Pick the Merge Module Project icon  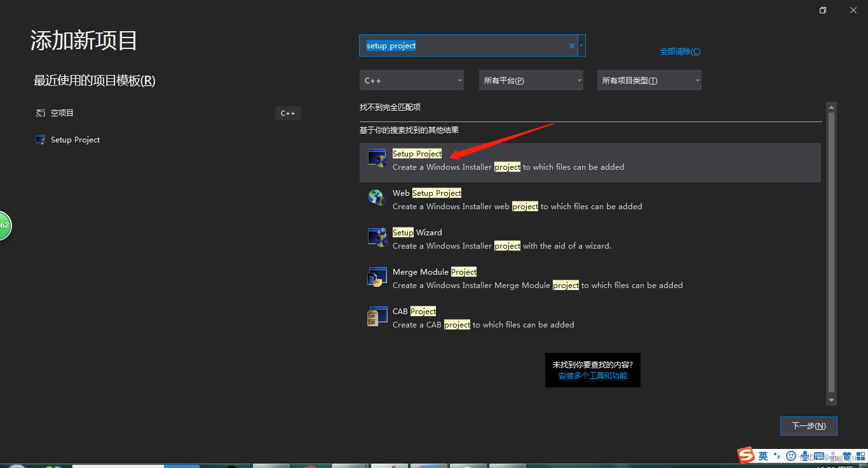click(x=377, y=277)
